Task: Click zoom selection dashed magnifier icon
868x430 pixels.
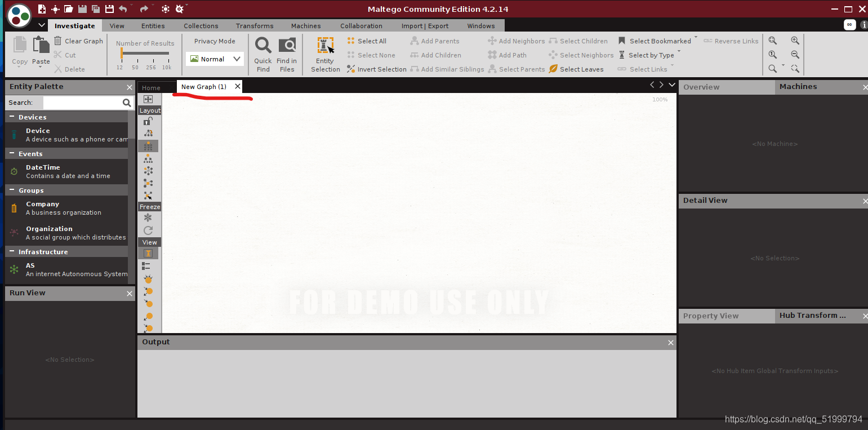Action: click(795, 69)
